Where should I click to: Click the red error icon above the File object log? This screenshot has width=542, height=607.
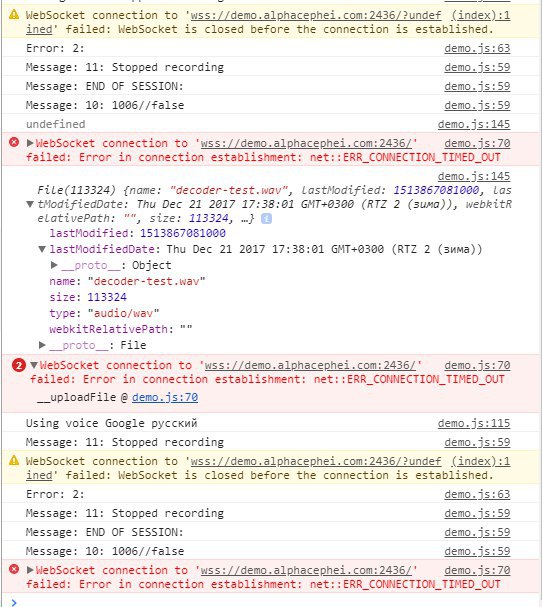click(14, 142)
